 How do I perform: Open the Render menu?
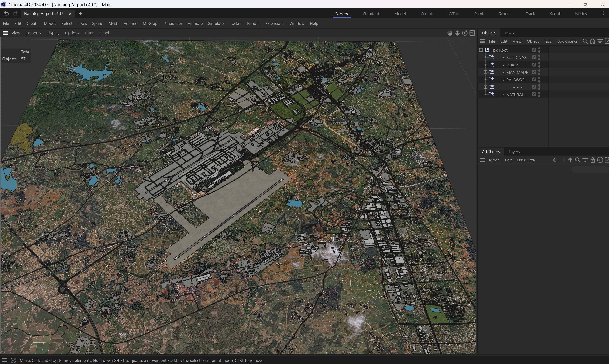point(253,23)
